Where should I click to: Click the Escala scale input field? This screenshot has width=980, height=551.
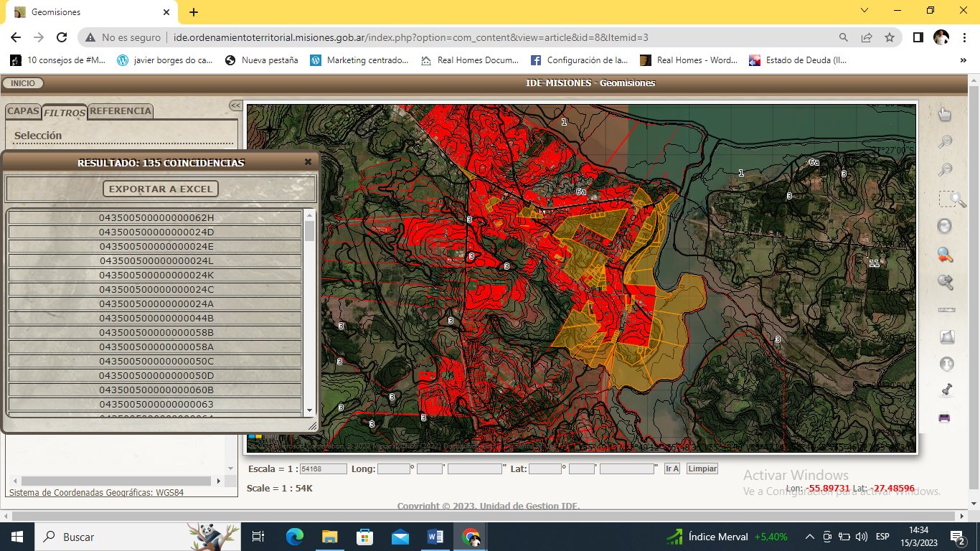pos(323,468)
